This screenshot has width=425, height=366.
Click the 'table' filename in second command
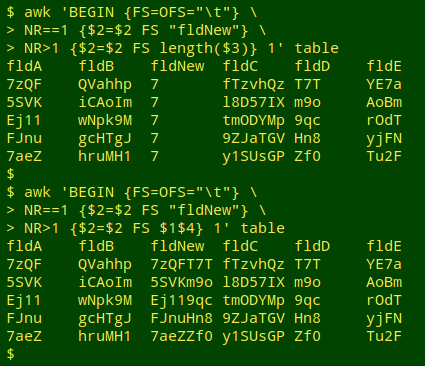pos(263,228)
